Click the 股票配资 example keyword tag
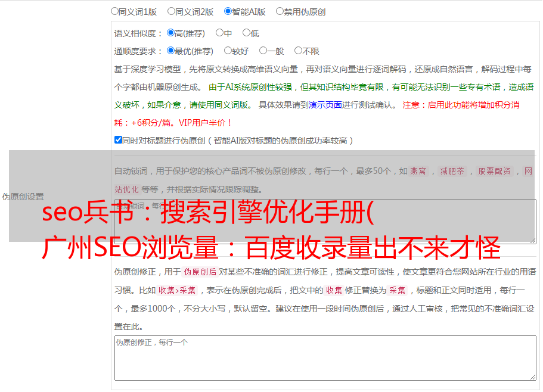 495,171
